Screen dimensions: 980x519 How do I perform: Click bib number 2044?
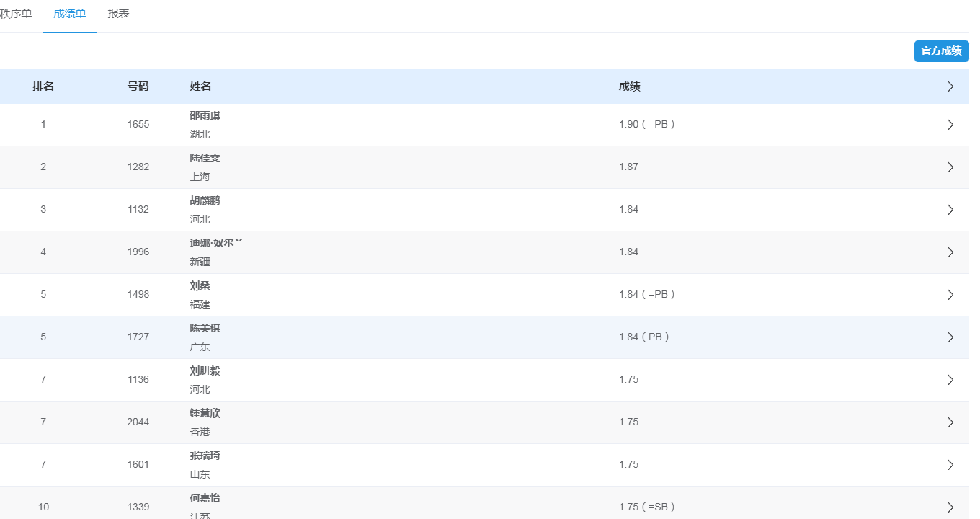[138, 422]
